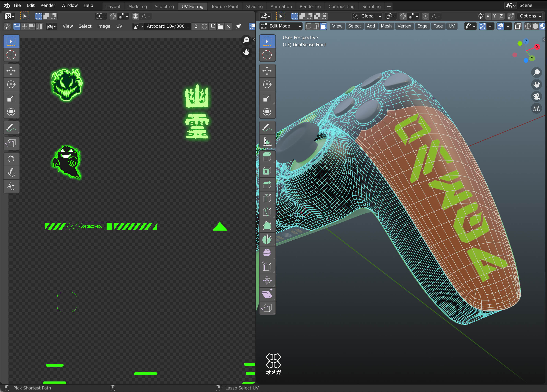Enable Y axis mesh mirror
The height and width of the screenshot is (392, 547).
(x=495, y=16)
